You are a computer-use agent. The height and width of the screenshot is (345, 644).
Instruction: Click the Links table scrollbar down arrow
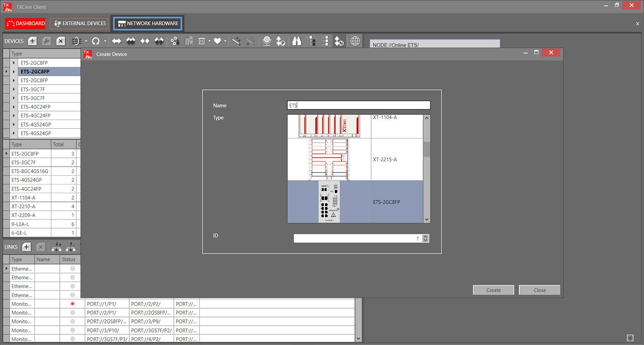[x=359, y=338]
